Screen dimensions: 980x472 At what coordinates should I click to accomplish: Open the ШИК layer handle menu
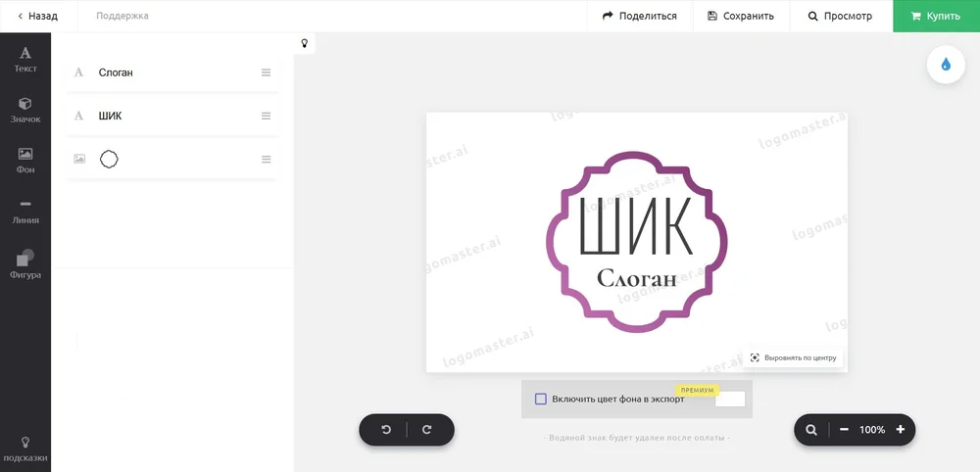[x=266, y=116]
